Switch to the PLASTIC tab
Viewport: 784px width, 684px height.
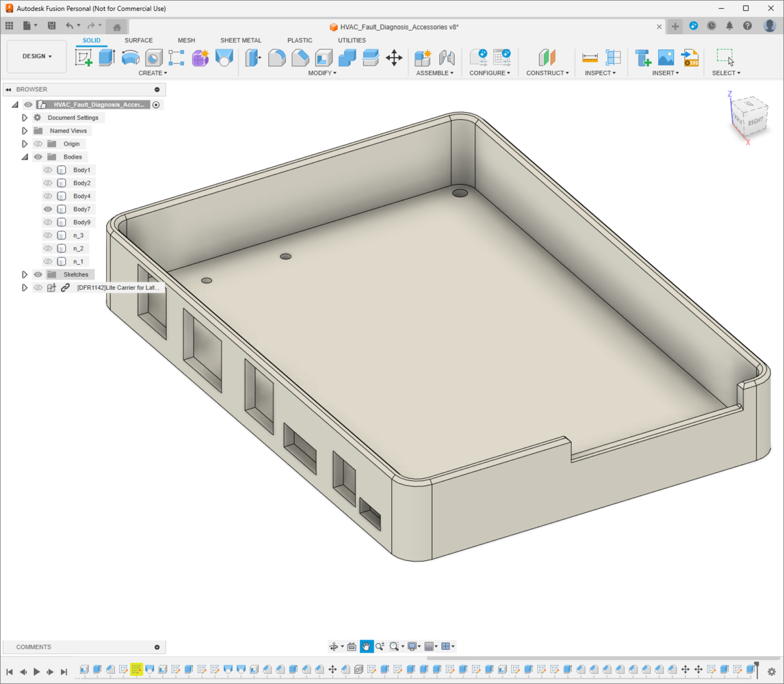[x=300, y=40]
